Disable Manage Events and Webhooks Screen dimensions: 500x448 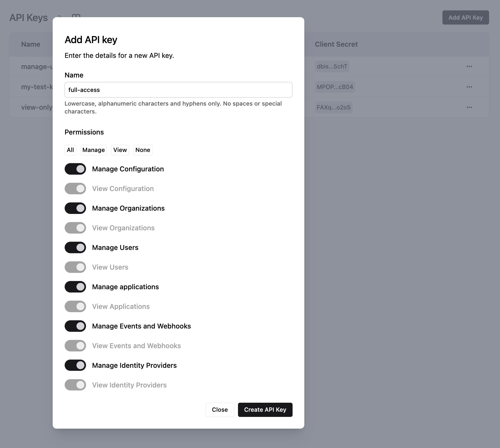[x=75, y=326]
